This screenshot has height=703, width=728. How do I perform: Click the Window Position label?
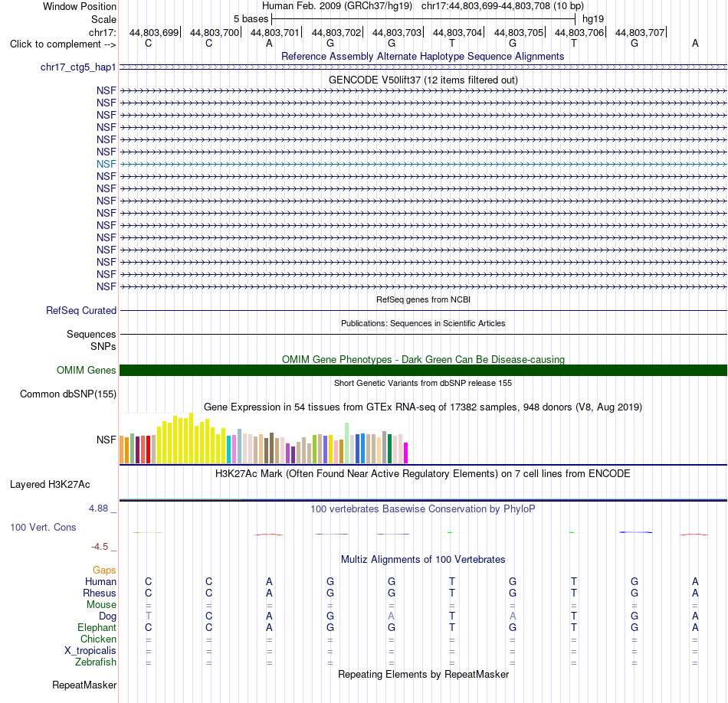point(80,6)
